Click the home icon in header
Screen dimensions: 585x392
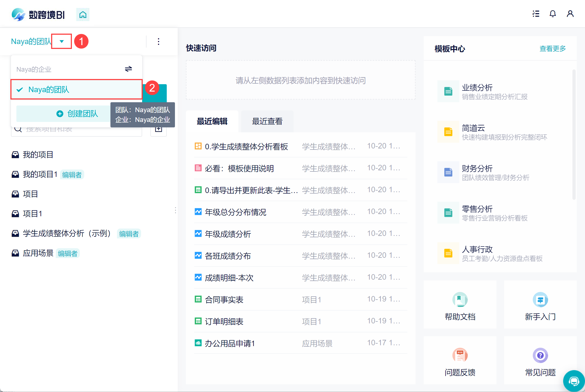[x=83, y=14]
